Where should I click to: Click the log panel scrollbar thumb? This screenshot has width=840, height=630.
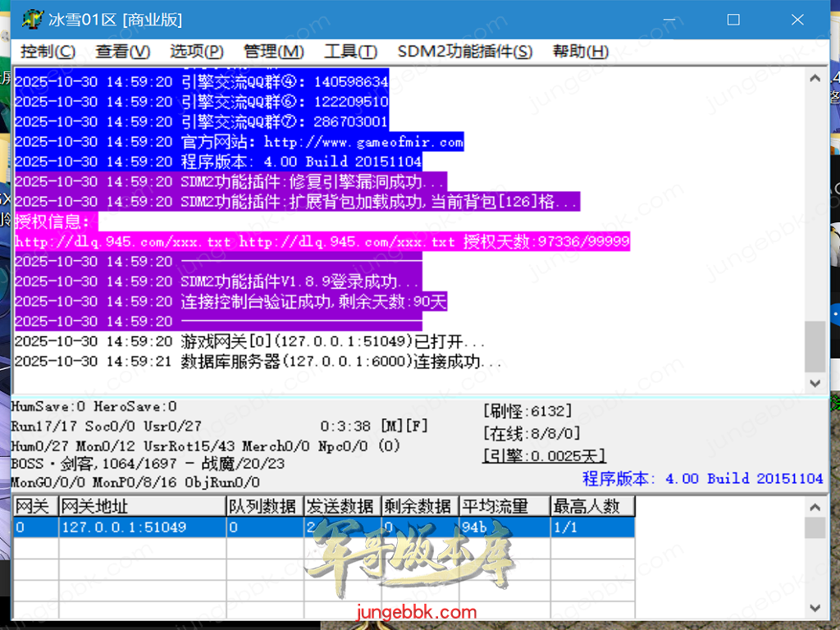pos(815,346)
